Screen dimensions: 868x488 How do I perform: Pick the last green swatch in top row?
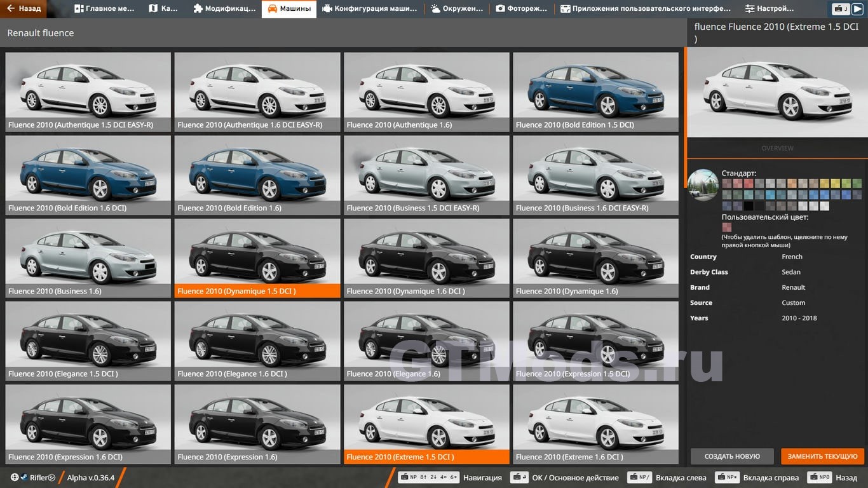coord(857,184)
